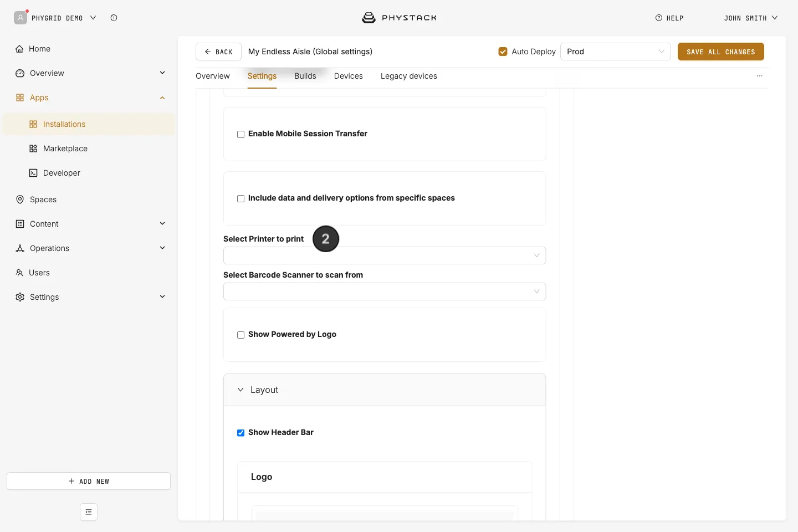798x532 pixels.
Task: Expand the Operations sidebar chevron
Action: [x=162, y=248]
